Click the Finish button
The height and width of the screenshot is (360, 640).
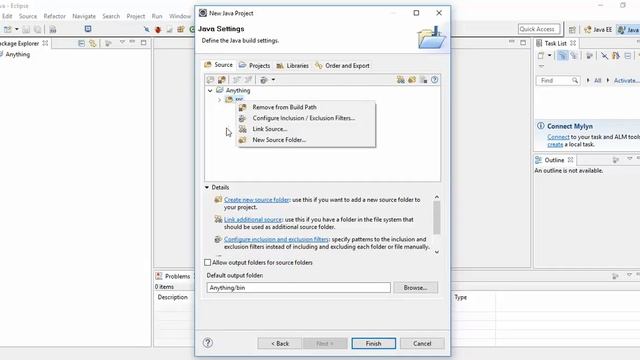[x=373, y=344]
